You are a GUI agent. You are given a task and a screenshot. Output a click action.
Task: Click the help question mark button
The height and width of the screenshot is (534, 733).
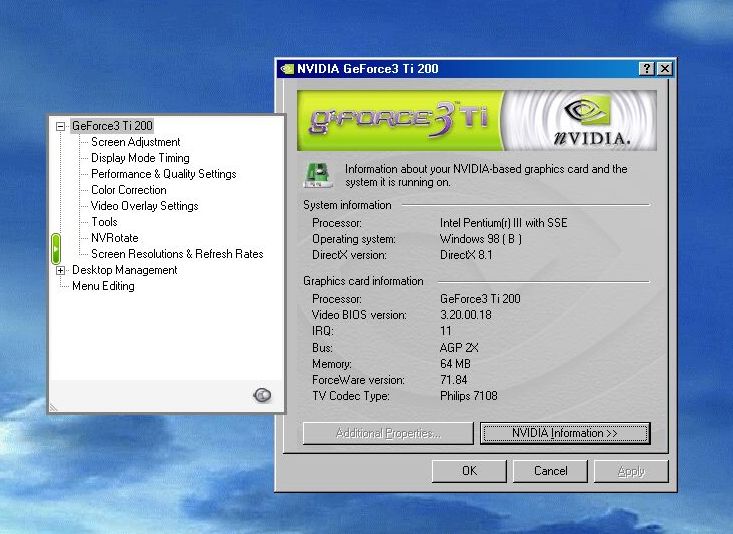(646, 69)
